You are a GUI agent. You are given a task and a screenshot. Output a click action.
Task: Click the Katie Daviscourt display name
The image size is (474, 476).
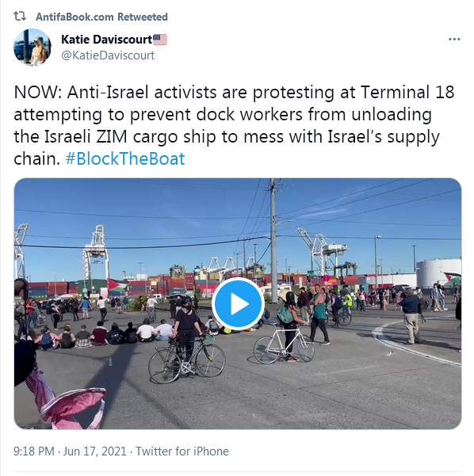click(x=106, y=39)
